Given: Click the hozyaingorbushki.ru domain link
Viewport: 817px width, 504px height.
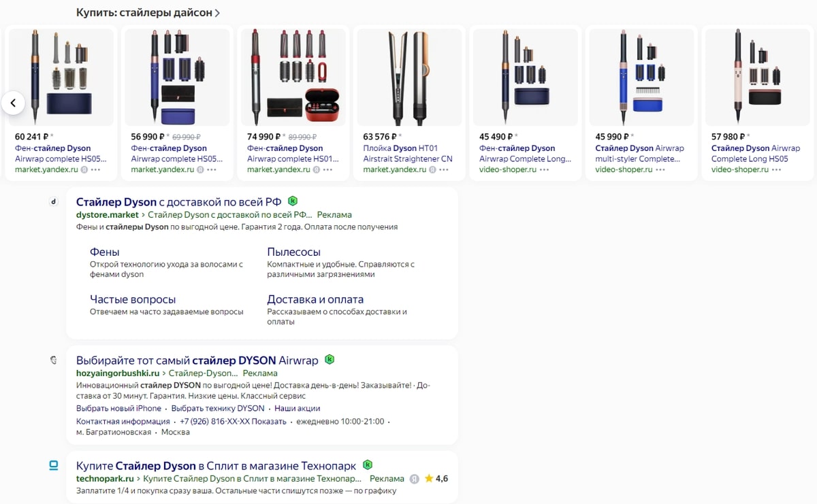Looking at the screenshot, I should click(x=118, y=373).
